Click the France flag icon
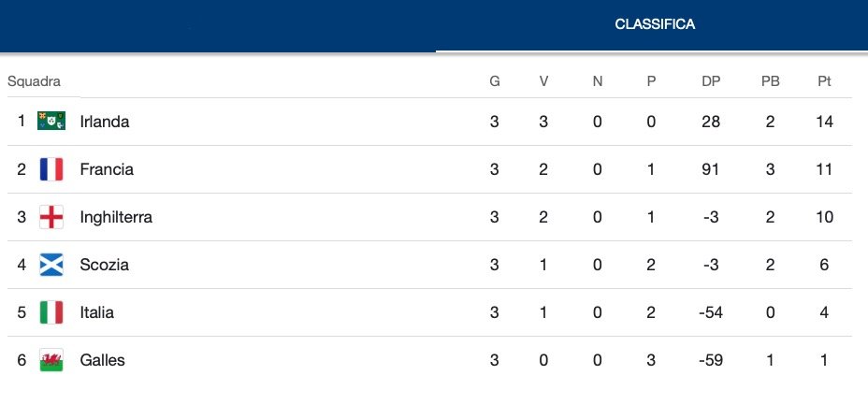 click(51, 169)
